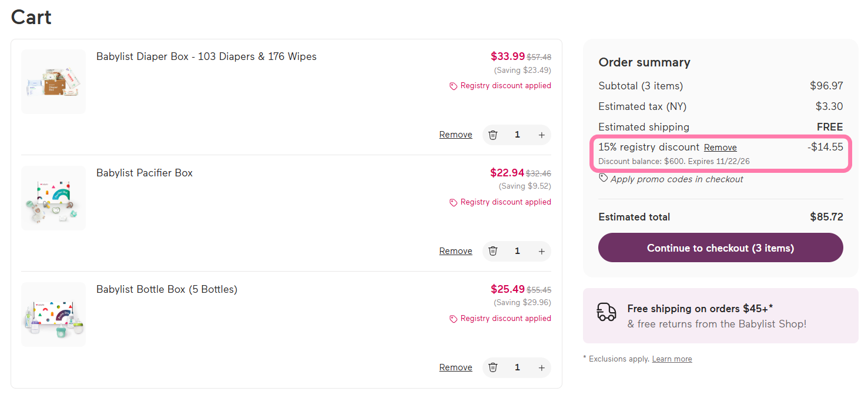Open the Babylist Bottle Box product thumbnail
Screen dimensions: 868x398
click(53, 315)
